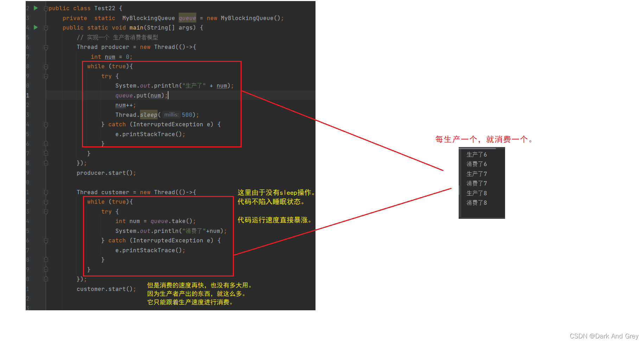Image resolution: width=644 pixels, height=343 pixels.
Task: Click the console output line '消费了8'
Action: tap(477, 203)
